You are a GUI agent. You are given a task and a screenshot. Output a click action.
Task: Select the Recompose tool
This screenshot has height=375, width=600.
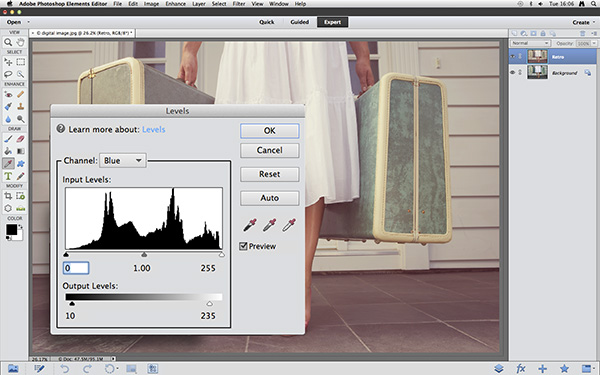coord(21,196)
